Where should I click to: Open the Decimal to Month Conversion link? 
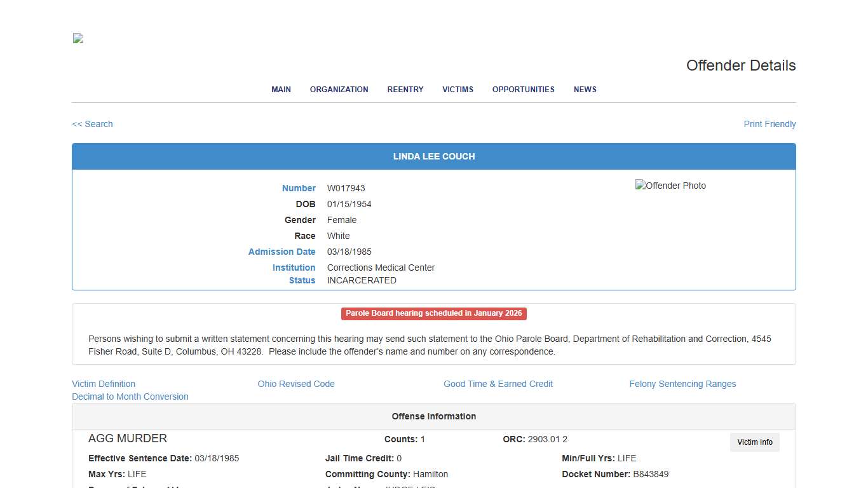[130, 396]
